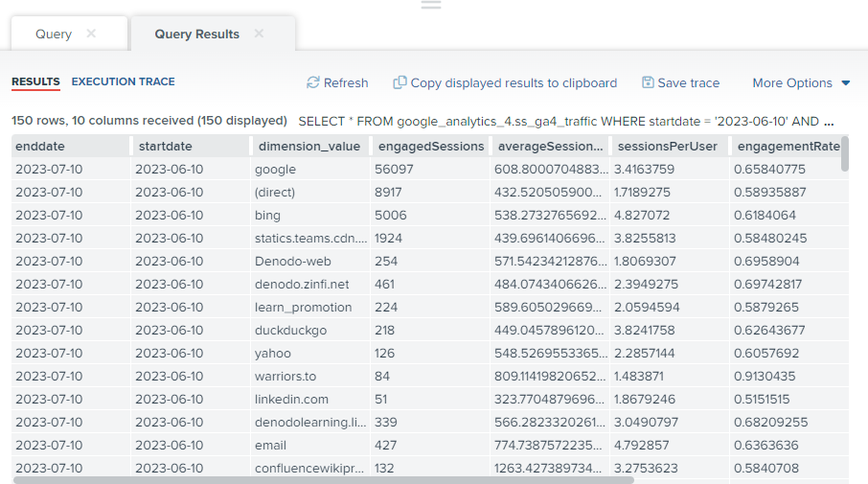Select the 'denodolearning.li...' cell

click(x=310, y=422)
